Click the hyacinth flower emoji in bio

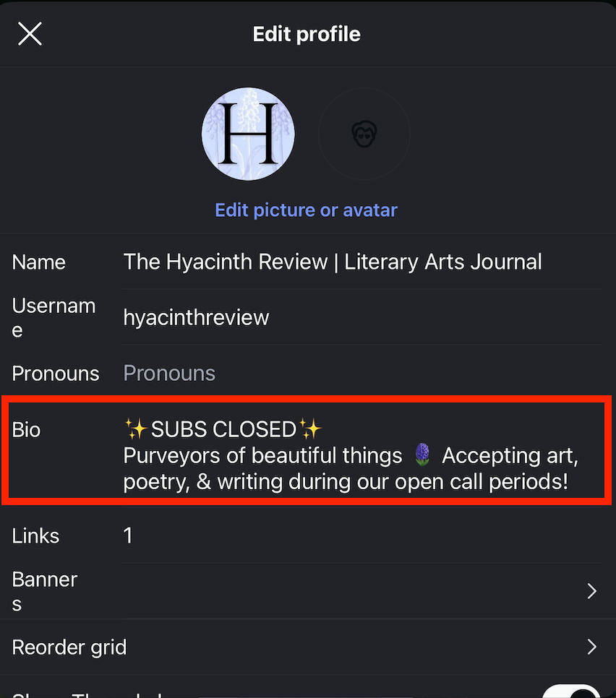pos(422,455)
